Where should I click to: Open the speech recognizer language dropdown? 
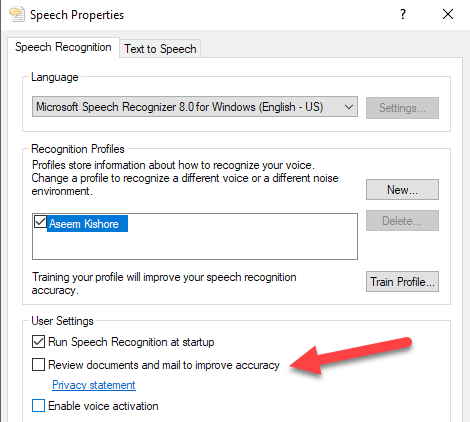point(195,107)
